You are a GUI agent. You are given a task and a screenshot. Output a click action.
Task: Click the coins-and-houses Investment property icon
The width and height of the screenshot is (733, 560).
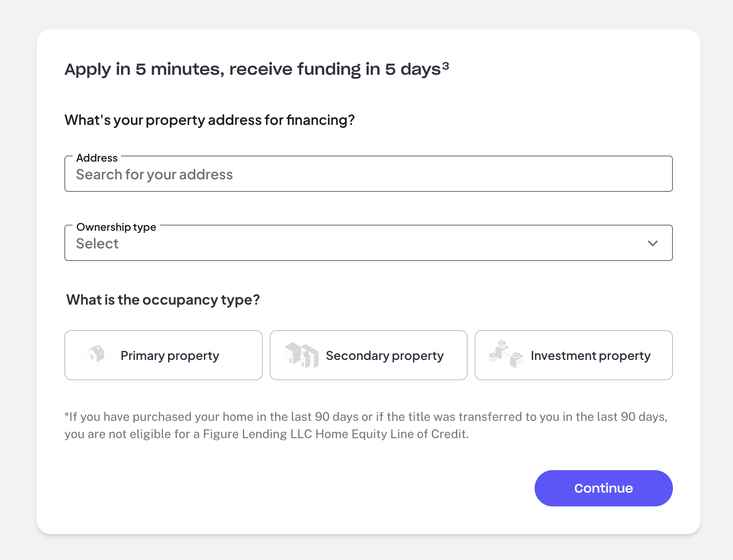[x=506, y=354]
